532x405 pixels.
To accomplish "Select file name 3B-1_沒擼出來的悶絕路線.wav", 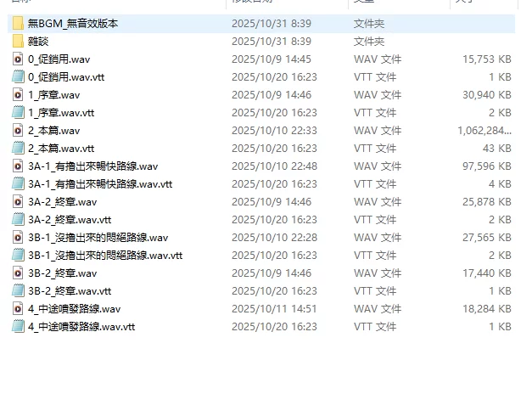I will tap(98, 238).
